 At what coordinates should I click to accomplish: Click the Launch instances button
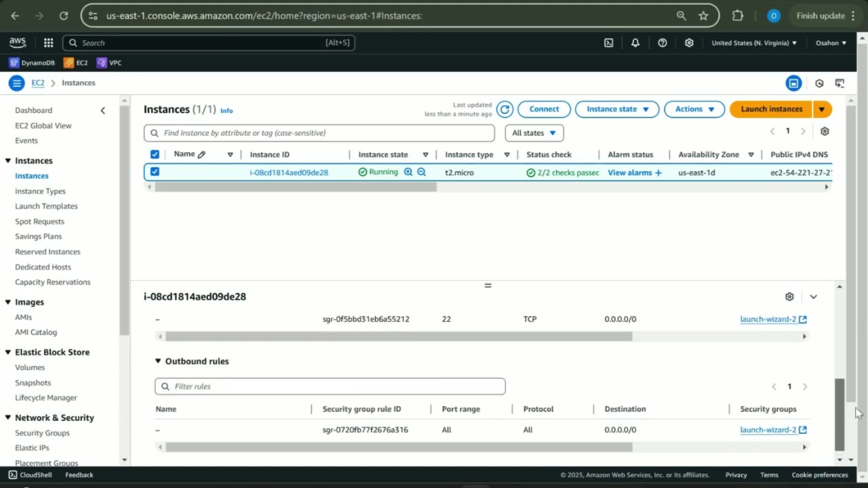click(771, 109)
